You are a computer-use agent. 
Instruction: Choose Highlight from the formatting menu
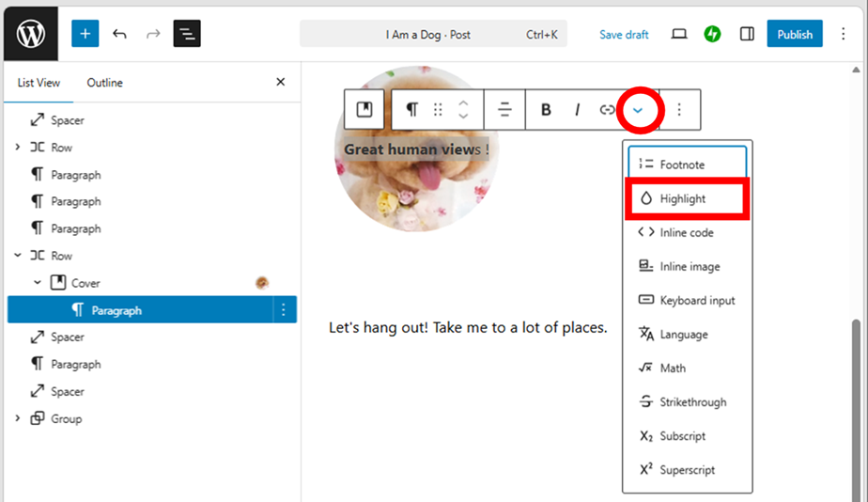point(683,198)
